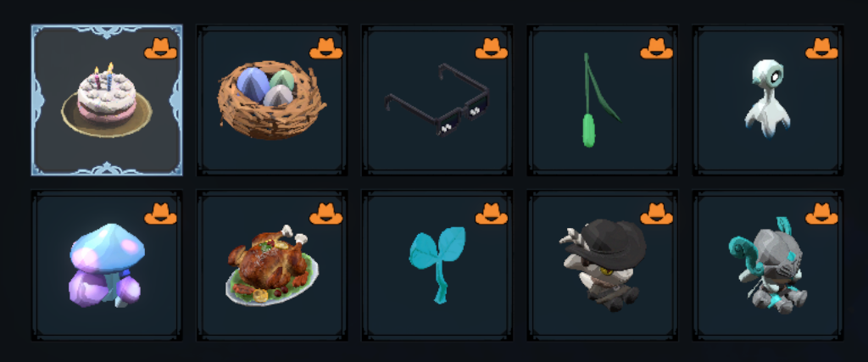The width and height of the screenshot is (868, 362).
Task: Select the bird nest with eggs item
Action: 272,100
